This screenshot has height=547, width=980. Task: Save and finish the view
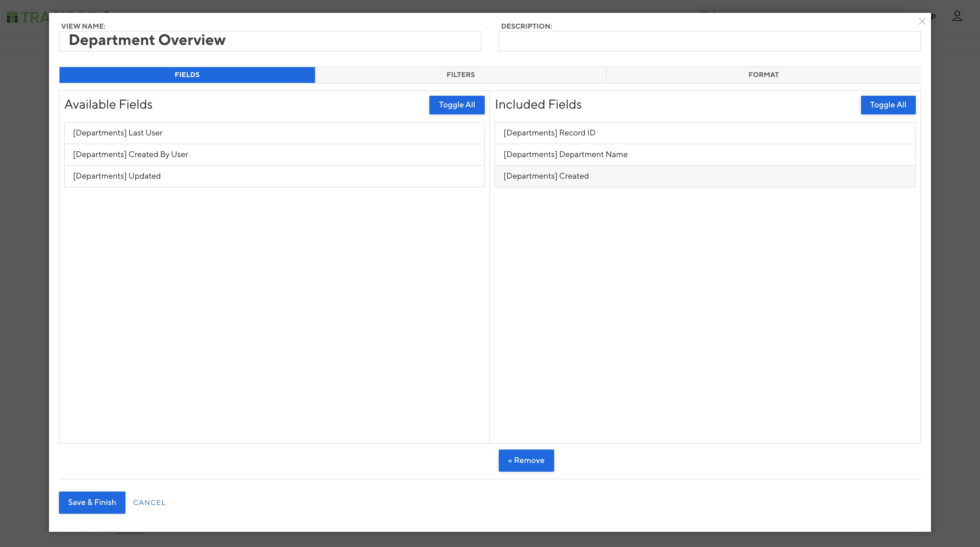[x=92, y=502]
